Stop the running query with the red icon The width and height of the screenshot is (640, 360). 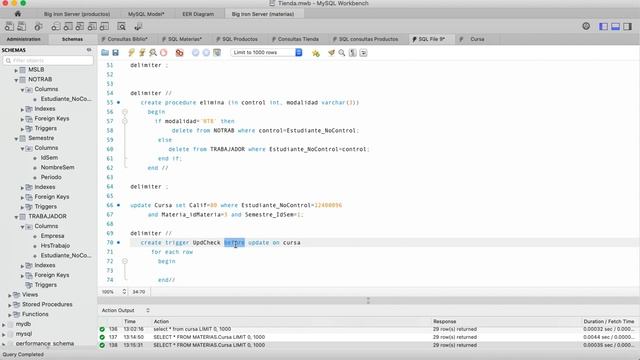tap(164, 53)
